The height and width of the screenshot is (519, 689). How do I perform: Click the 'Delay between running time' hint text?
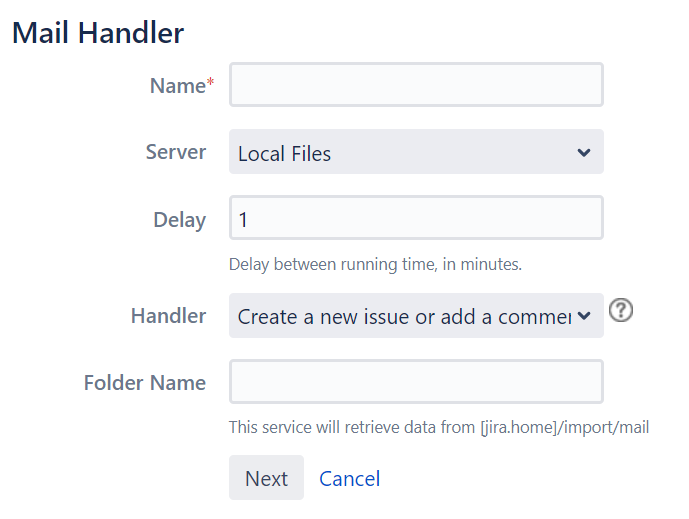[x=375, y=265]
